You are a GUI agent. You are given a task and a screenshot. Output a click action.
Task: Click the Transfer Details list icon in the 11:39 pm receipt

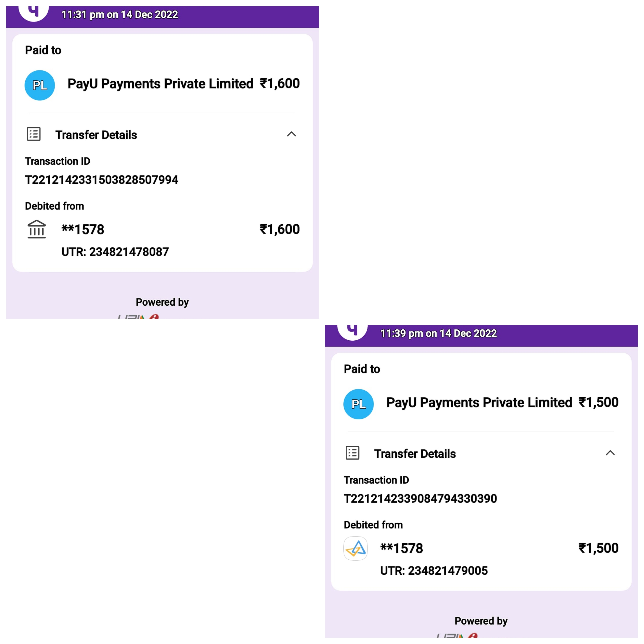click(352, 453)
